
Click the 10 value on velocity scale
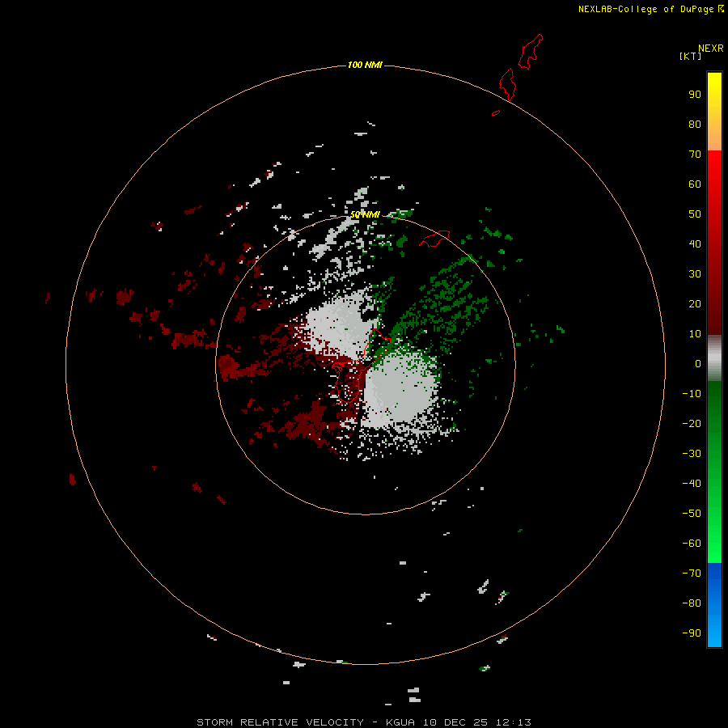(x=695, y=334)
